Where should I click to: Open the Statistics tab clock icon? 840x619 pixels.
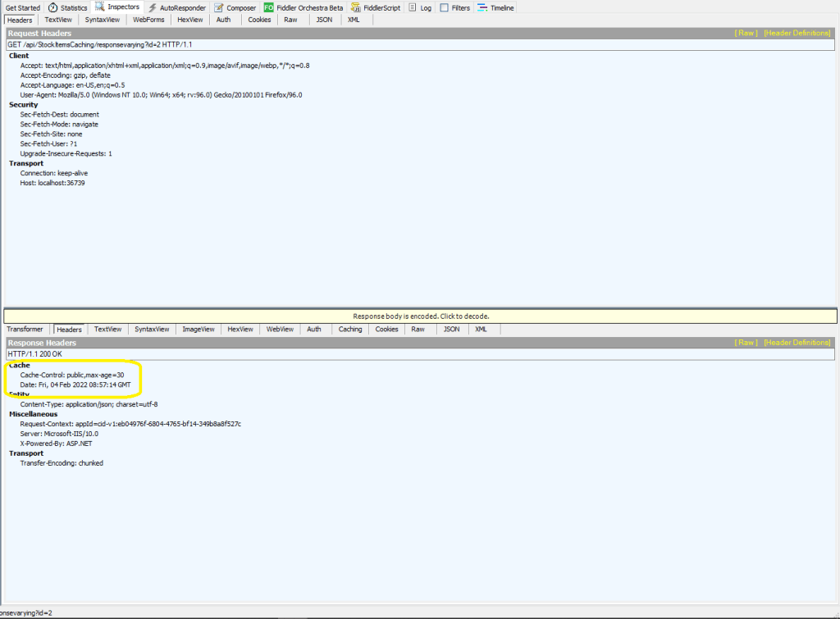pyautogui.click(x=52, y=7)
